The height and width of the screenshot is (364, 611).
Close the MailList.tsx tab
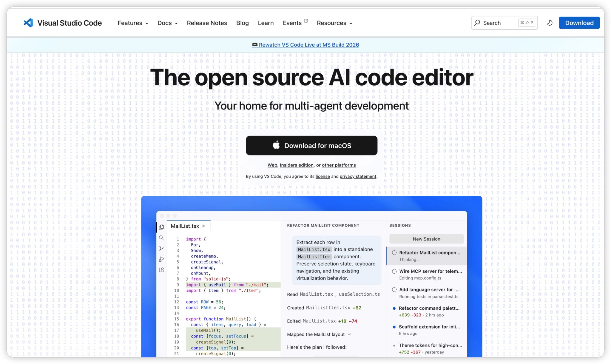click(203, 226)
